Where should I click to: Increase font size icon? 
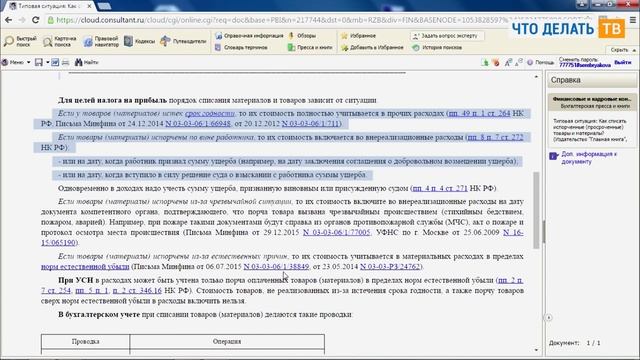pos(508,62)
